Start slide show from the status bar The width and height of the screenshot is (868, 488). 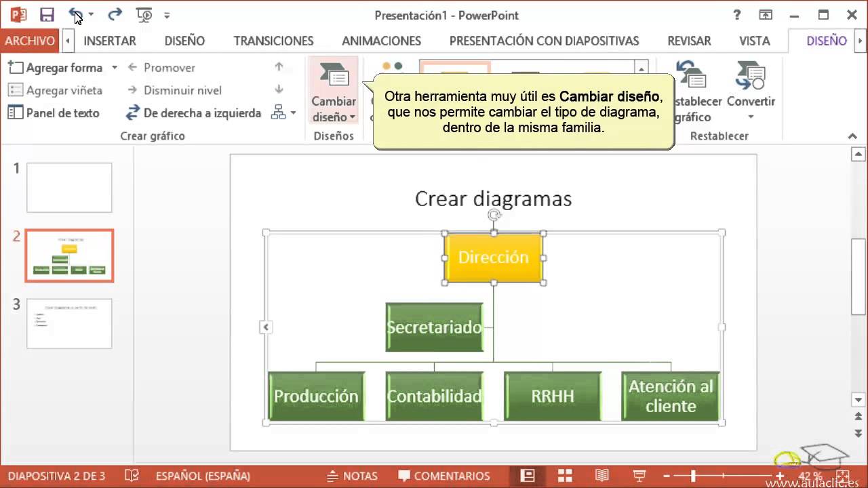(x=637, y=476)
